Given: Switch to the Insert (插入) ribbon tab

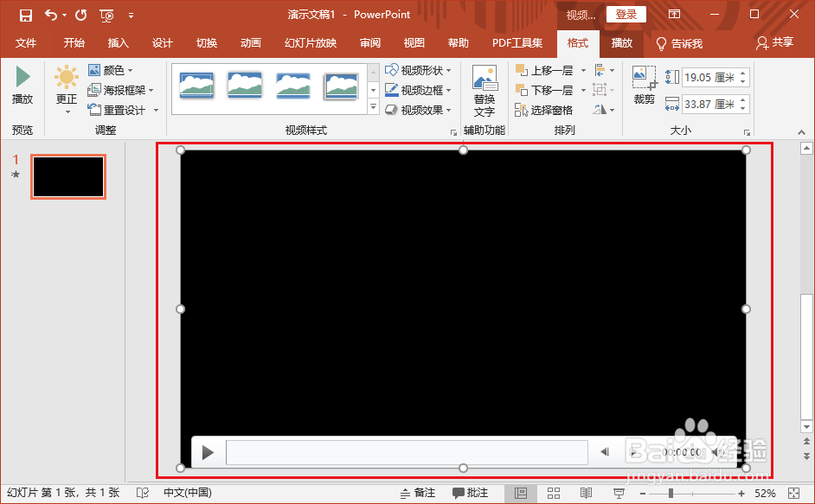Looking at the screenshot, I should click(118, 42).
